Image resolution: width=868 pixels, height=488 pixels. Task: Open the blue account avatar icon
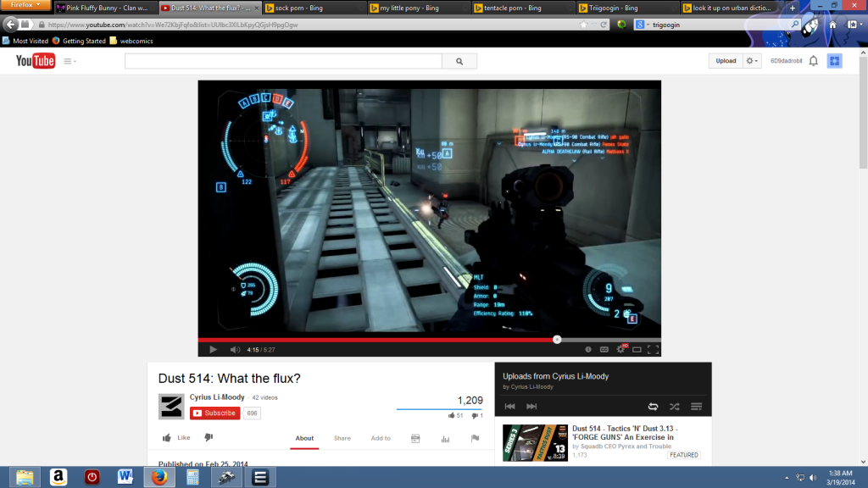(x=835, y=61)
